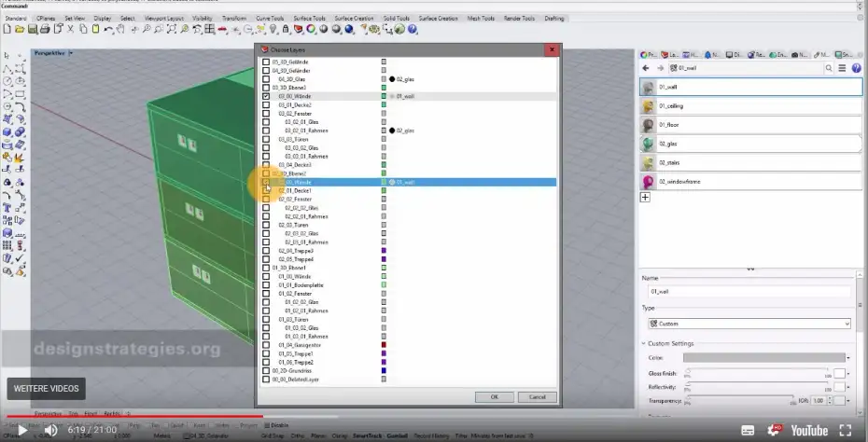Select the 01_ceiling material
868x442 pixels.
[x=750, y=105]
